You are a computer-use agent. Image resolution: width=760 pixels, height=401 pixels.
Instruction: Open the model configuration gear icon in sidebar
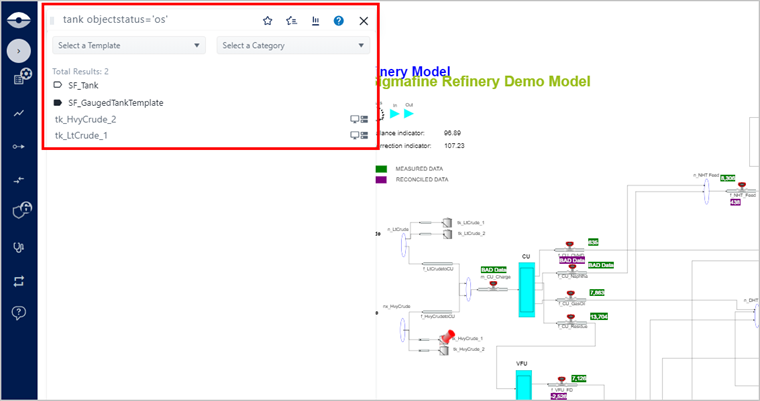[20, 77]
